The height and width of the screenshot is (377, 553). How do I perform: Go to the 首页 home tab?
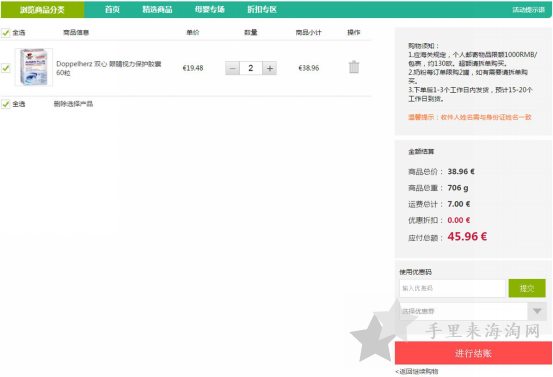112,10
